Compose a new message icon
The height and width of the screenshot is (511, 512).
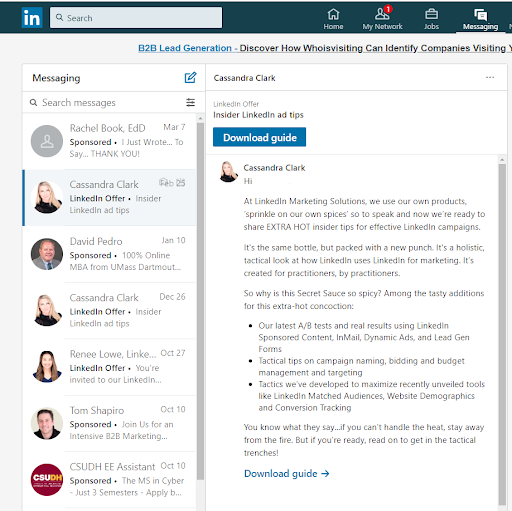coord(190,78)
